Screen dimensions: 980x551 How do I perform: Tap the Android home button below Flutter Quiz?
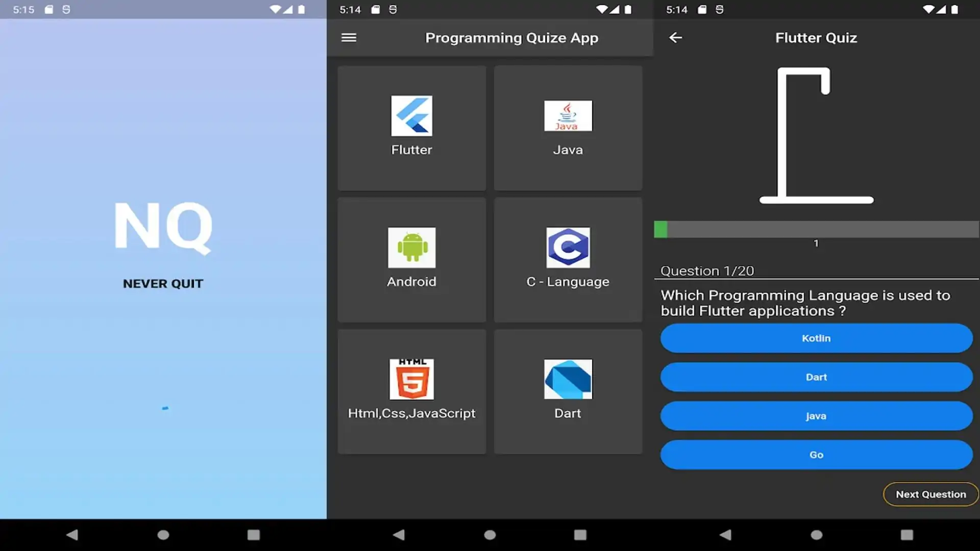coord(817,535)
